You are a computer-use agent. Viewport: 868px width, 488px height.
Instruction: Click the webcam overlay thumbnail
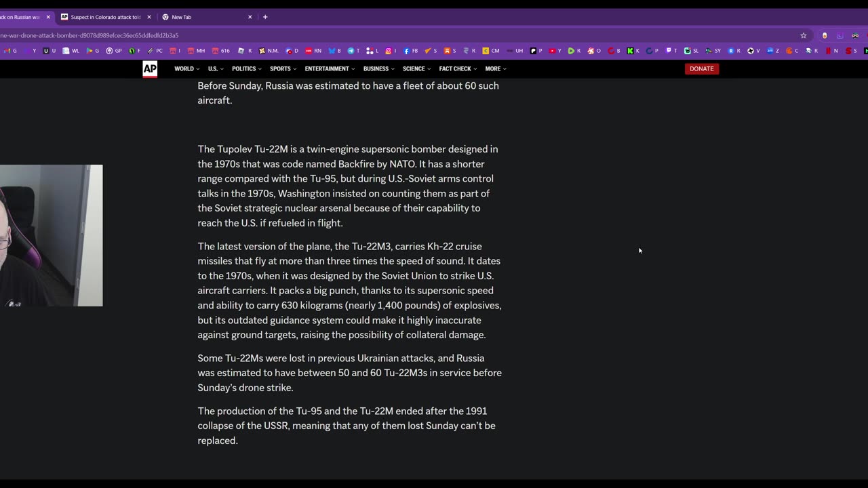(51, 235)
